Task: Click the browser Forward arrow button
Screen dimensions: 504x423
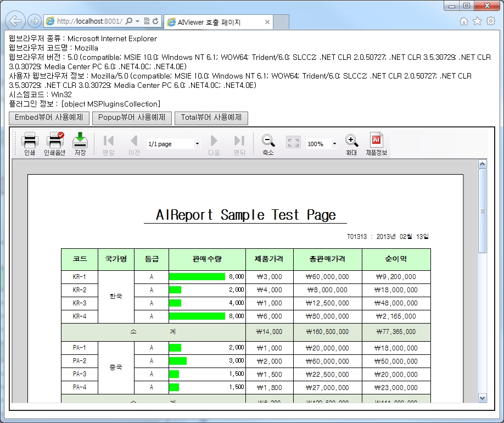Action: 34,21
